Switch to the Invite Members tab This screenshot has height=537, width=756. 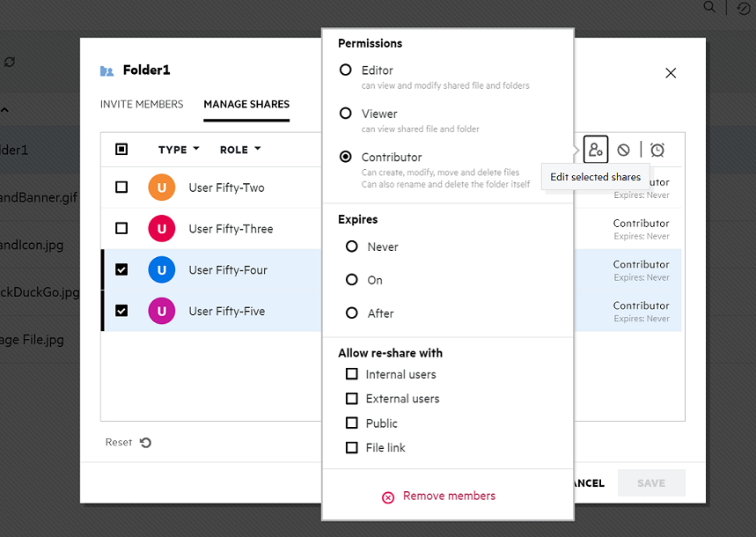tap(142, 104)
